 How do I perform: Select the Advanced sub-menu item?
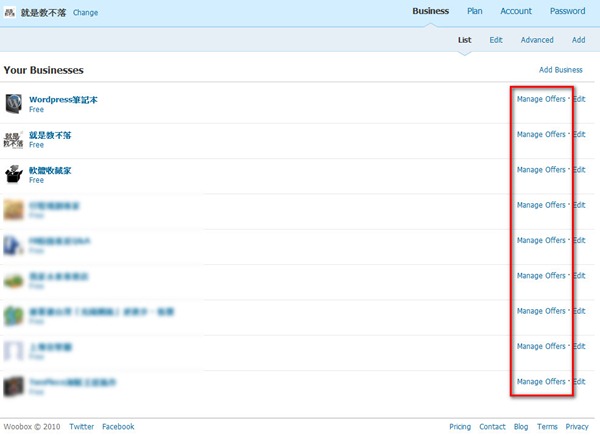537,41
